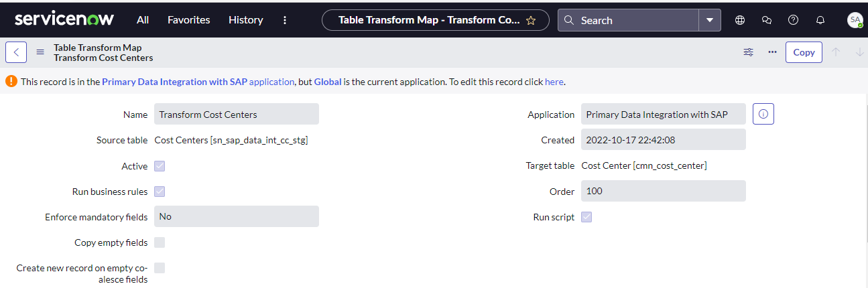Show notifications bell icon
This screenshot has height=288, width=868.
click(820, 20)
